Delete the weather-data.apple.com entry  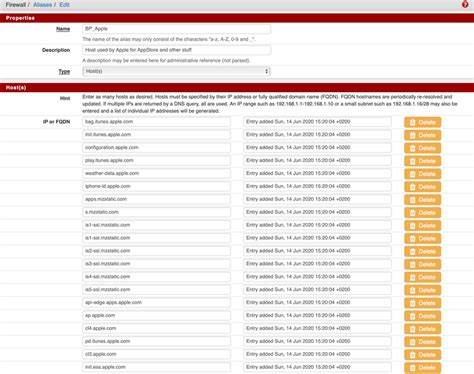point(422,174)
